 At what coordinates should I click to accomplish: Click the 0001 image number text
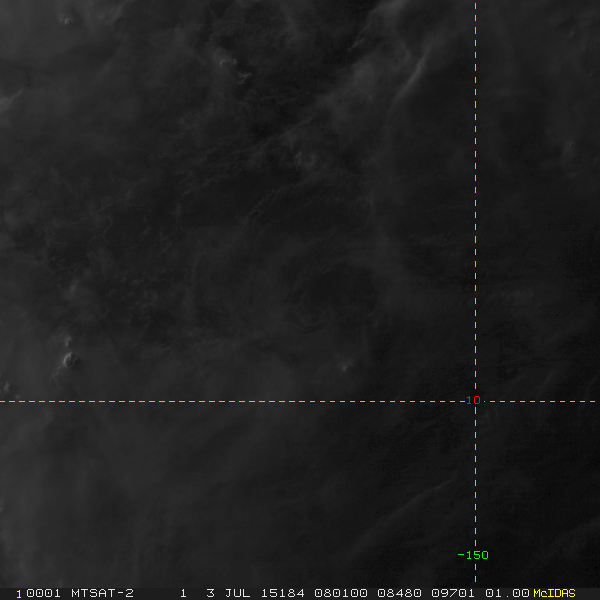(x=43, y=593)
